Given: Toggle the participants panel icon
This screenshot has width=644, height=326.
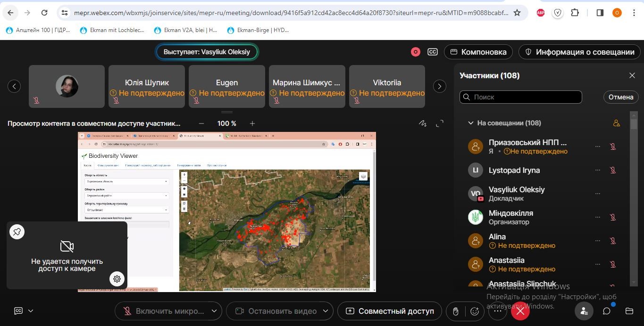Looking at the screenshot, I should pos(584,311).
